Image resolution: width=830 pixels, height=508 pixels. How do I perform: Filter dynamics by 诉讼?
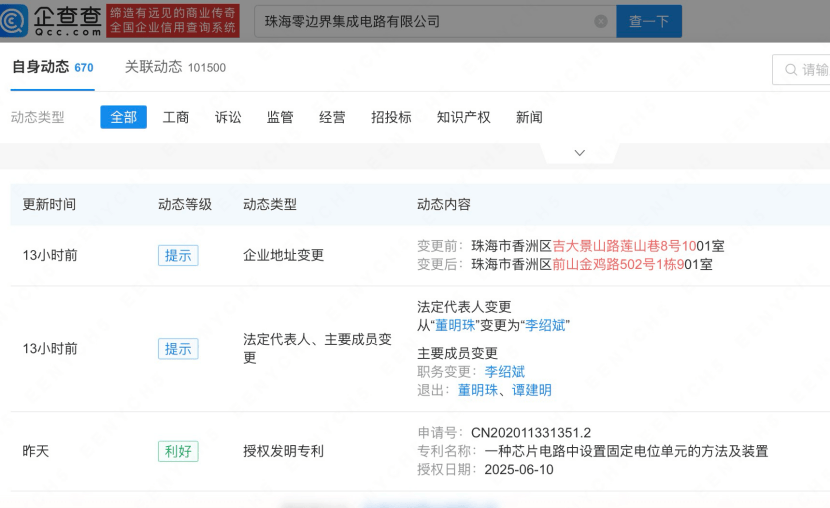228,117
